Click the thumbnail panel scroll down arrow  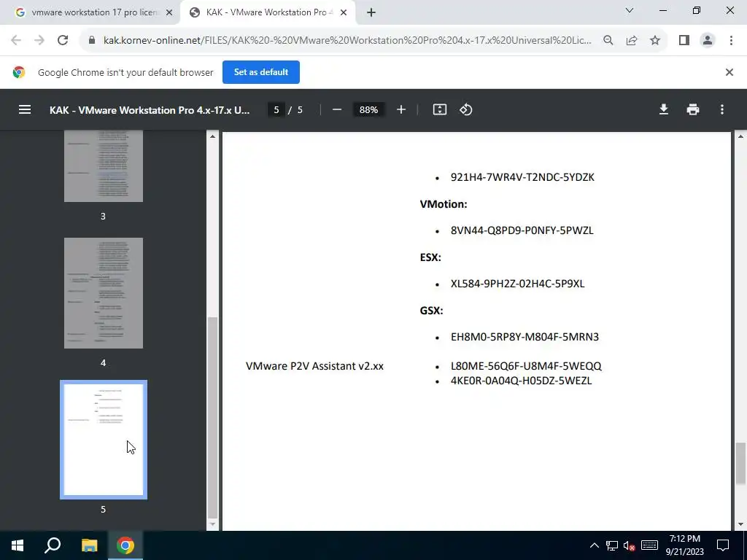(x=212, y=524)
